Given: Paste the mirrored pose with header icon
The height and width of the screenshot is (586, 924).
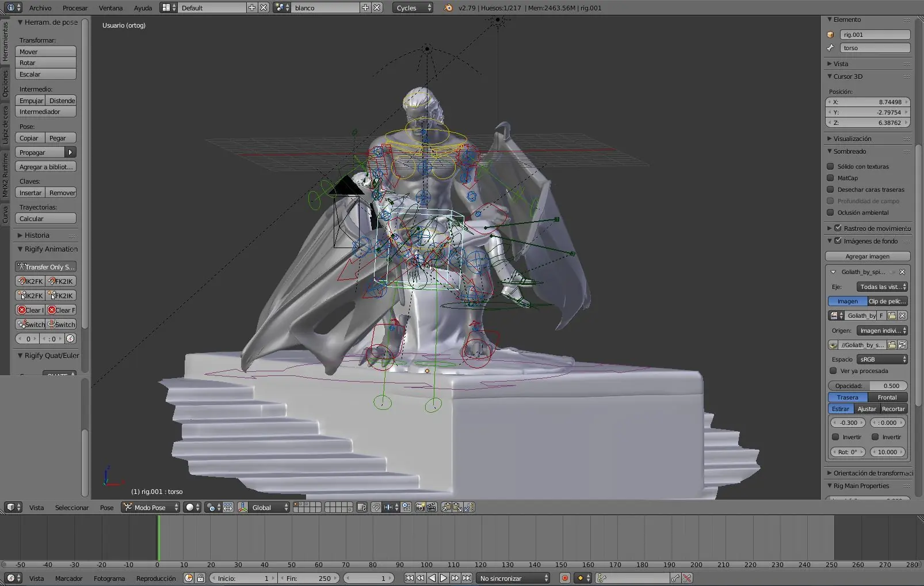Looking at the screenshot, I should tap(469, 507).
